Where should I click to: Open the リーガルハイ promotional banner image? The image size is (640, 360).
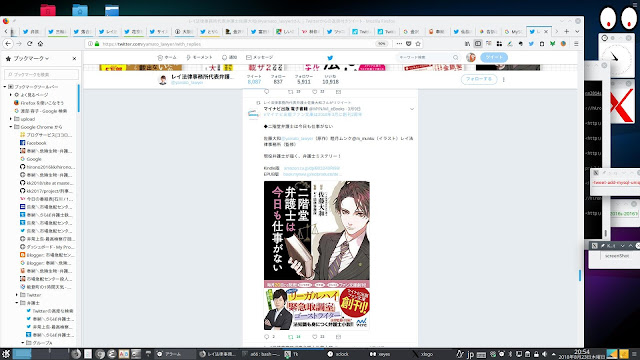(x=317, y=308)
